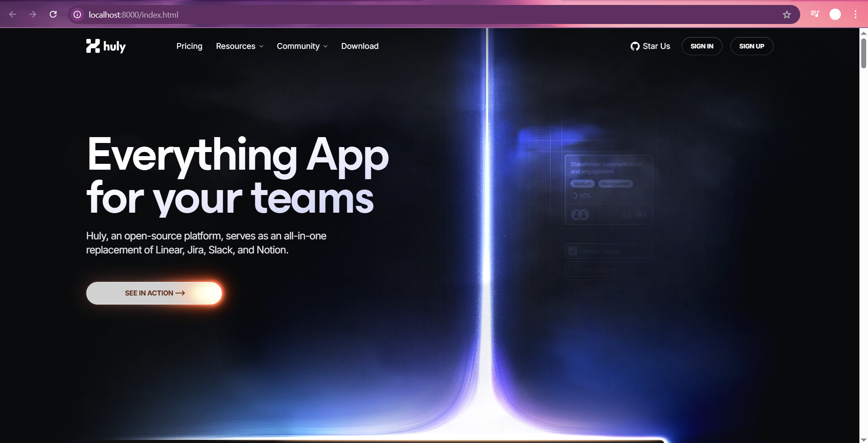Open the three-dot browser menu
Screen dimensions: 868x443
855,14
